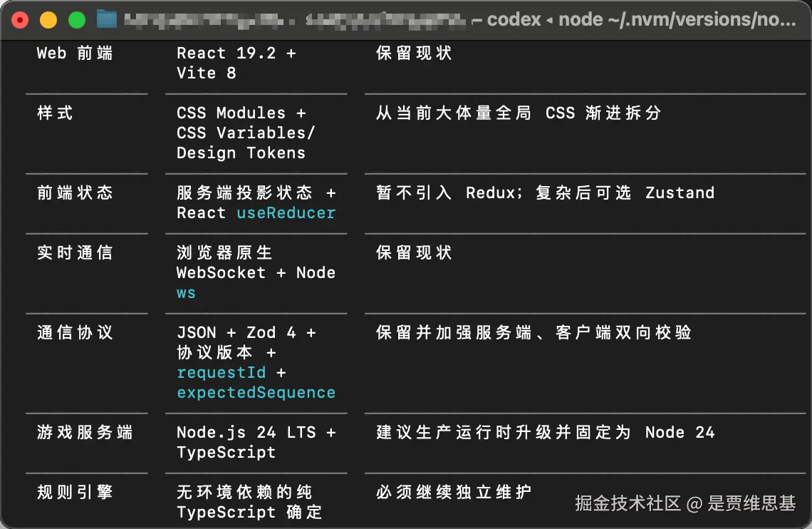Click '建议生产运行时升级并固定为 Node 24' cell
Image resolution: width=812 pixels, height=529 pixels.
tap(546, 432)
